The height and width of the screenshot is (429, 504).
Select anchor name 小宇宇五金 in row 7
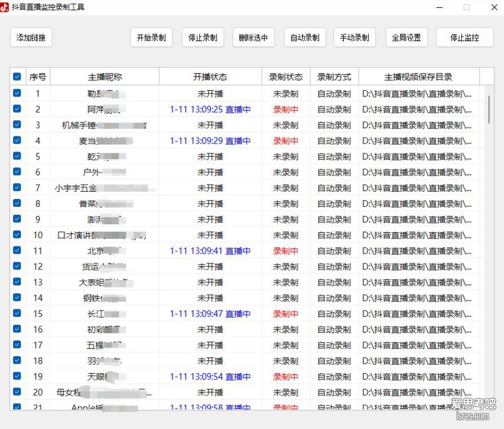pyautogui.click(x=76, y=188)
